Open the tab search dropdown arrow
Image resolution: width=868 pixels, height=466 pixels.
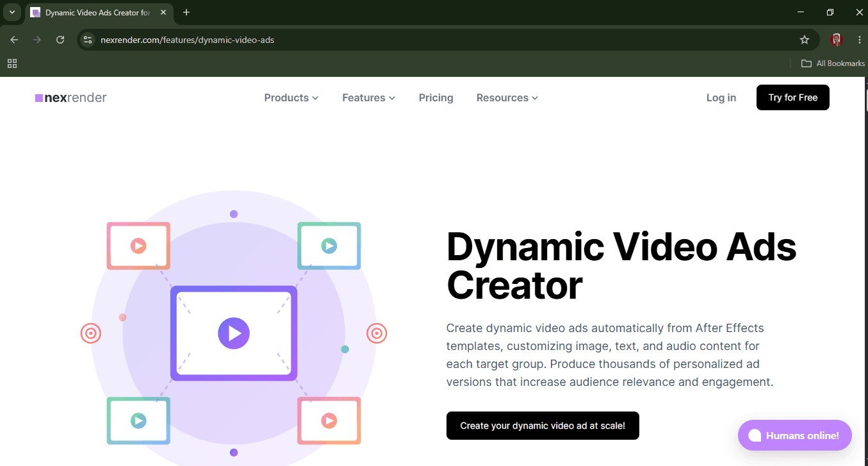pos(12,12)
